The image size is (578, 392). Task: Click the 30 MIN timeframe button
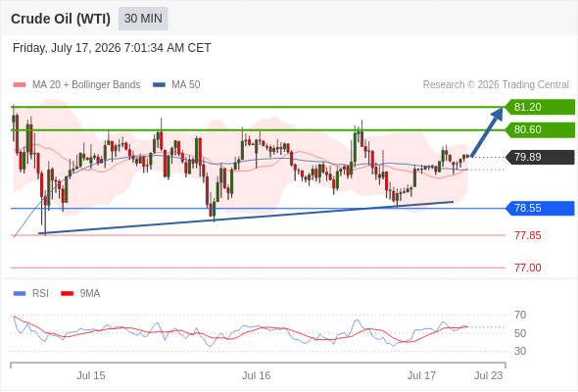tap(143, 19)
